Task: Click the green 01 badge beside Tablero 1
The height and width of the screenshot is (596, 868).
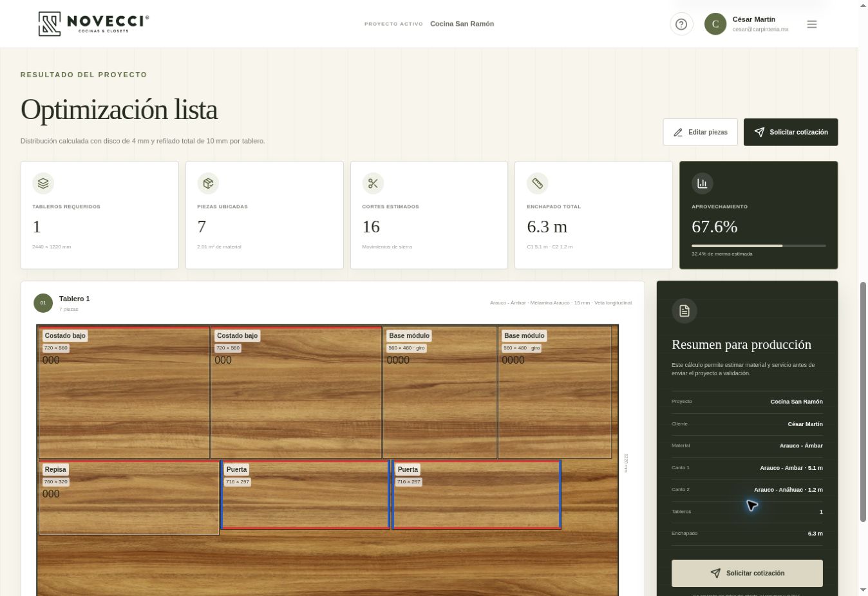Action: click(43, 303)
